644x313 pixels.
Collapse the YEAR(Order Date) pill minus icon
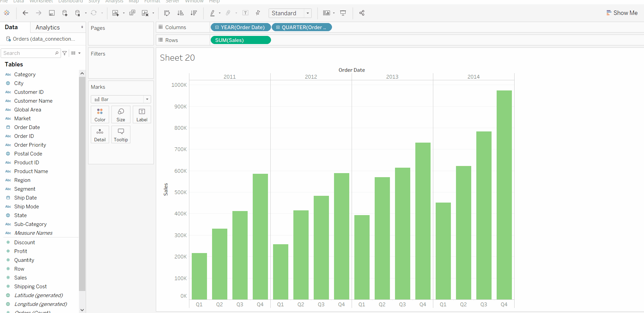pyautogui.click(x=217, y=27)
